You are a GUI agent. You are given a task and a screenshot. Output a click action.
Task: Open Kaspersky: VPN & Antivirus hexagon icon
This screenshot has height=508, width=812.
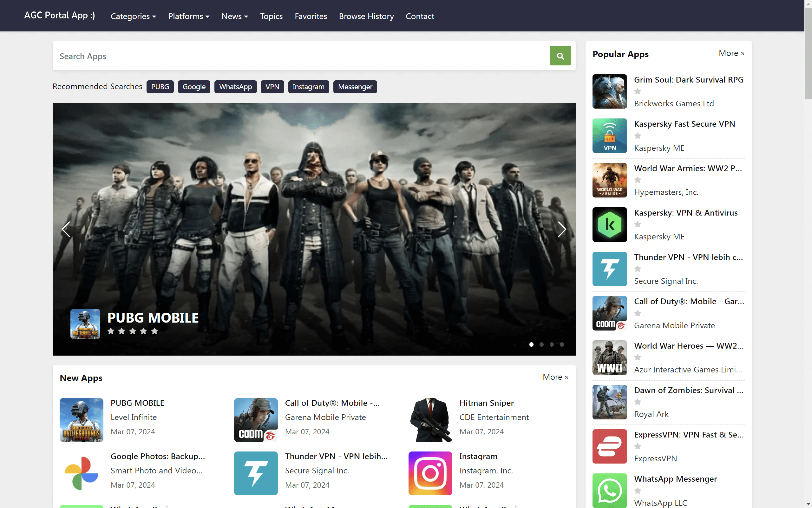(609, 224)
